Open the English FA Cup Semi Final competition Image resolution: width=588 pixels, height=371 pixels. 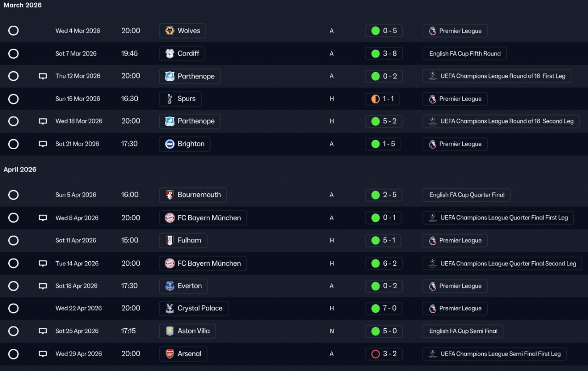463,331
